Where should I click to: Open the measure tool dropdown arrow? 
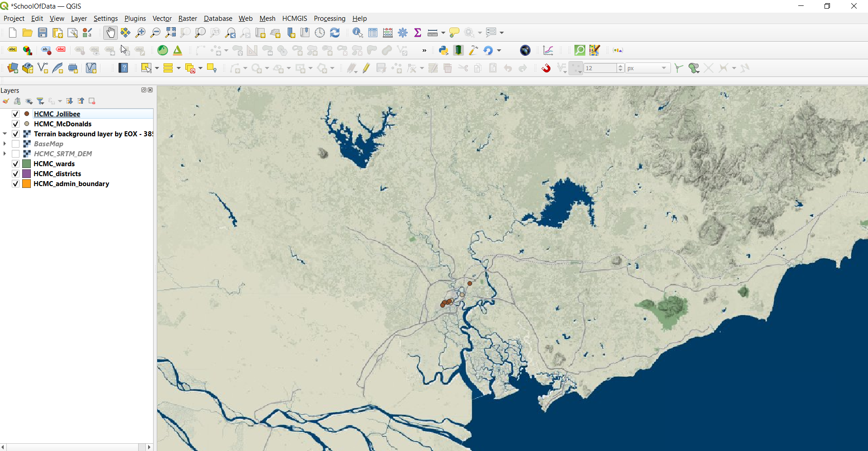click(443, 33)
